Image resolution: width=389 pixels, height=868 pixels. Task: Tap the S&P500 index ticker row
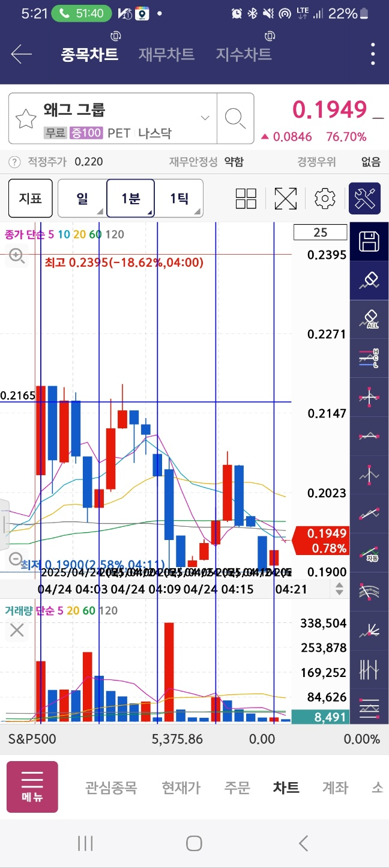pyautogui.click(x=194, y=739)
